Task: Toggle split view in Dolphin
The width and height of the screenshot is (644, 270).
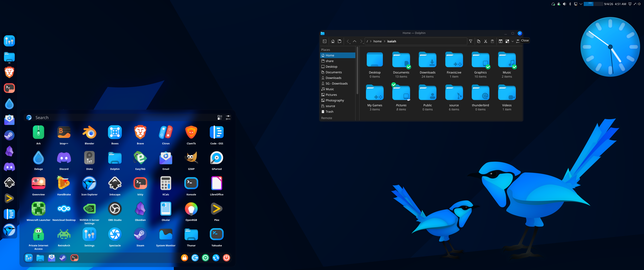Action: [x=500, y=41]
